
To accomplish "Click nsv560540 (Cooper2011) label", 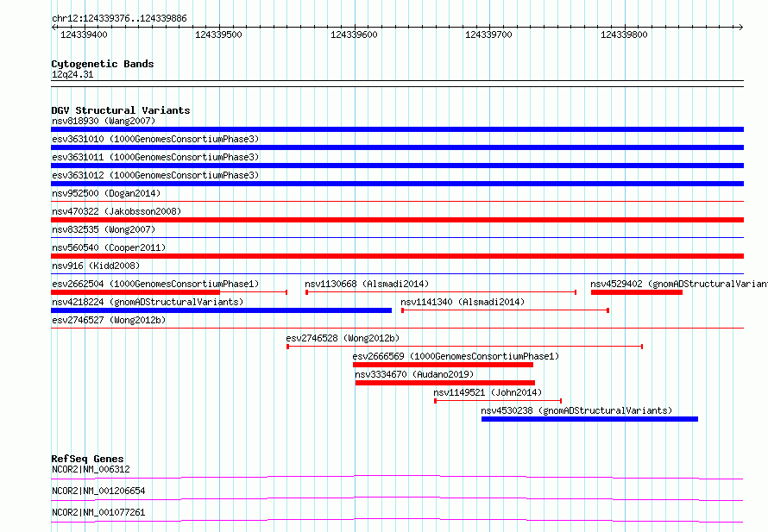I will pyautogui.click(x=109, y=247).
